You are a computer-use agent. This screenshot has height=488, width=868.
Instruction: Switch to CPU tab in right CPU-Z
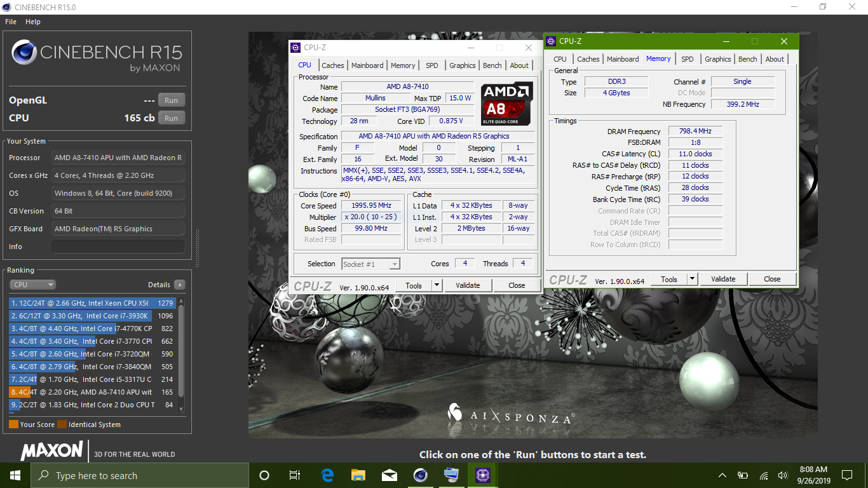tap(560, 59)
